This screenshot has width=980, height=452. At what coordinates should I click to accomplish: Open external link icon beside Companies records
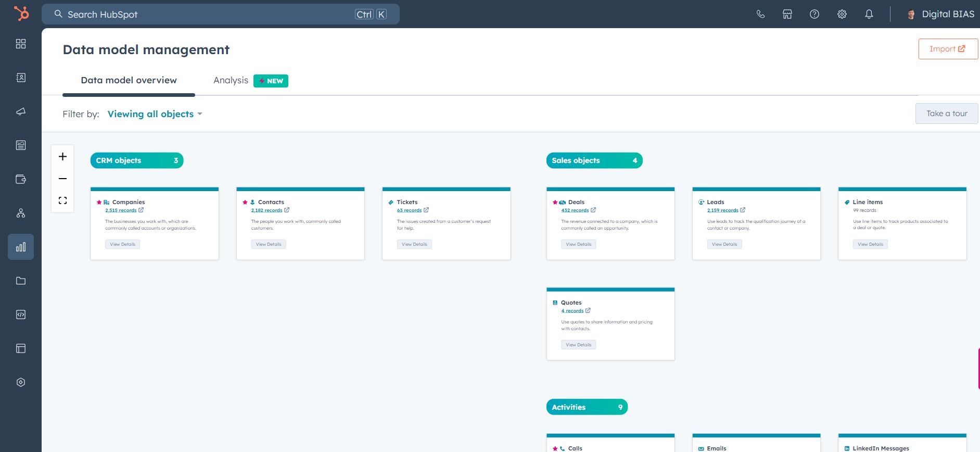[141, 210]
